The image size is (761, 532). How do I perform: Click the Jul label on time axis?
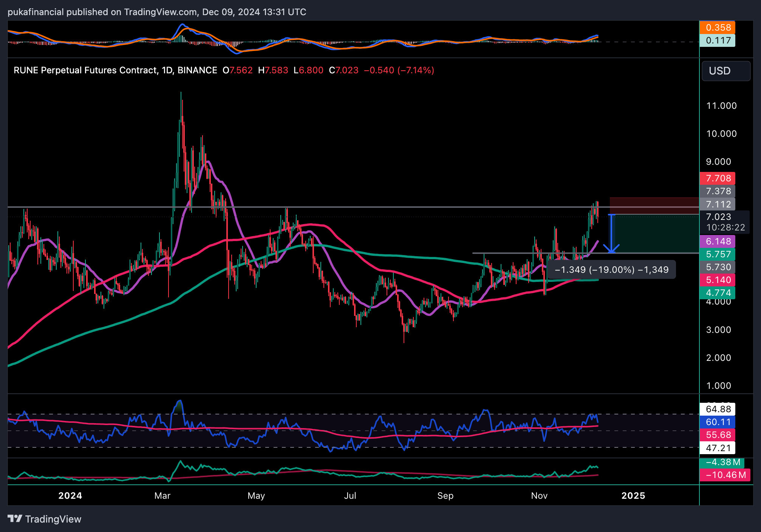350,496
